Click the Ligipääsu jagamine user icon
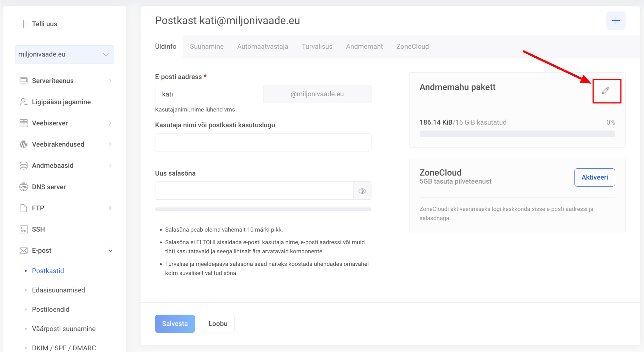The width and height of the screenshot is (644, 352). pos(24,102)
